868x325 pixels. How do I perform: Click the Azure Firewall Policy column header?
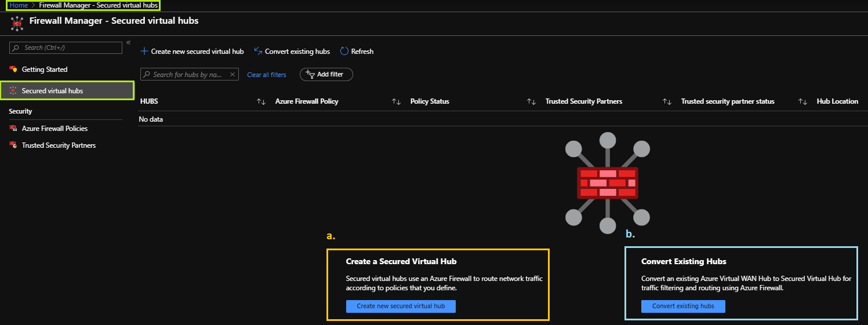click(307, 101)
